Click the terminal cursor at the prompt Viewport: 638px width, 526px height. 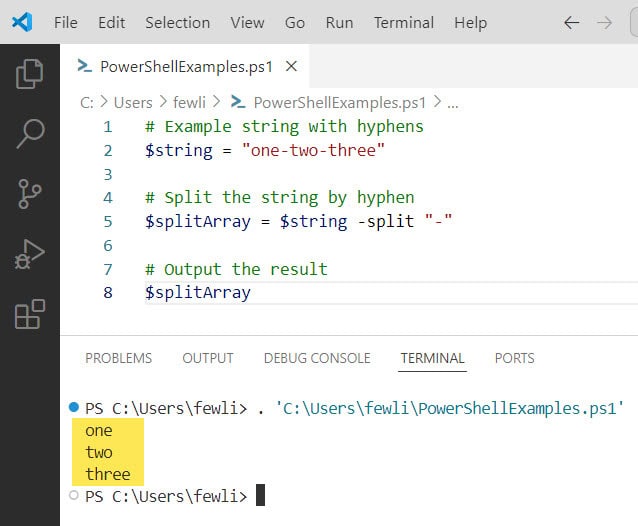[x=260, y=495]
